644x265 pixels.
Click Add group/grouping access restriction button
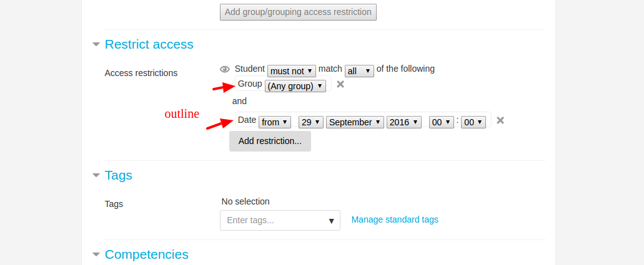tap(298, 12)
